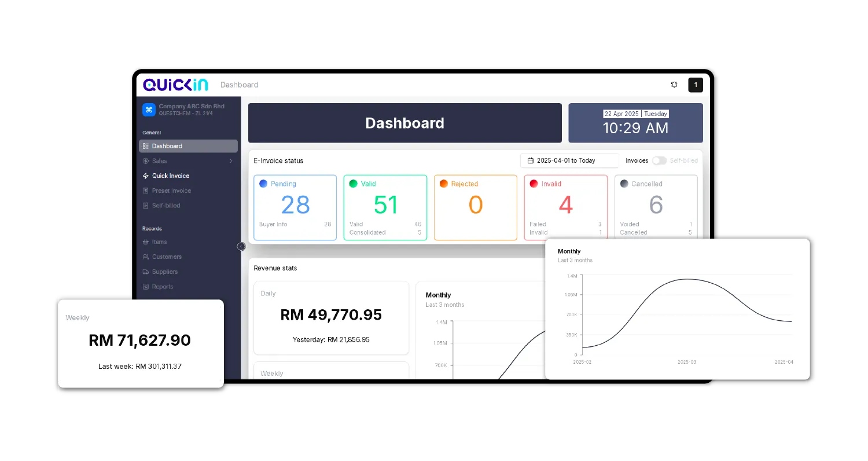This screenshot has height=461, width=868.
Task: Select the Quick Invoice lightning icon
Action: [146, 175]
